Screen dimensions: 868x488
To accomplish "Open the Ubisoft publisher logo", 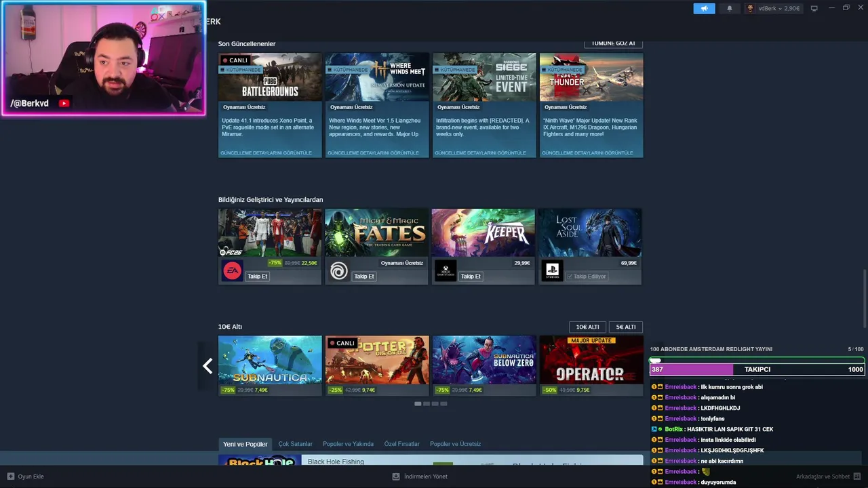I will click(339, 271).
